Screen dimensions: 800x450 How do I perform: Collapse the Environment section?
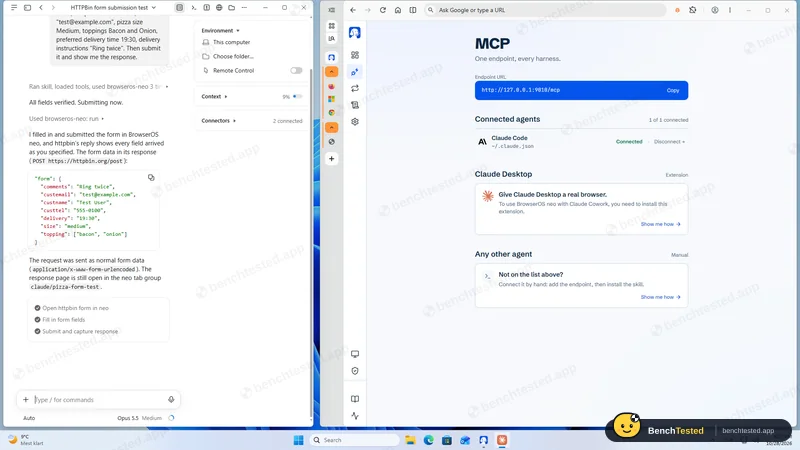tap(220, 31)
